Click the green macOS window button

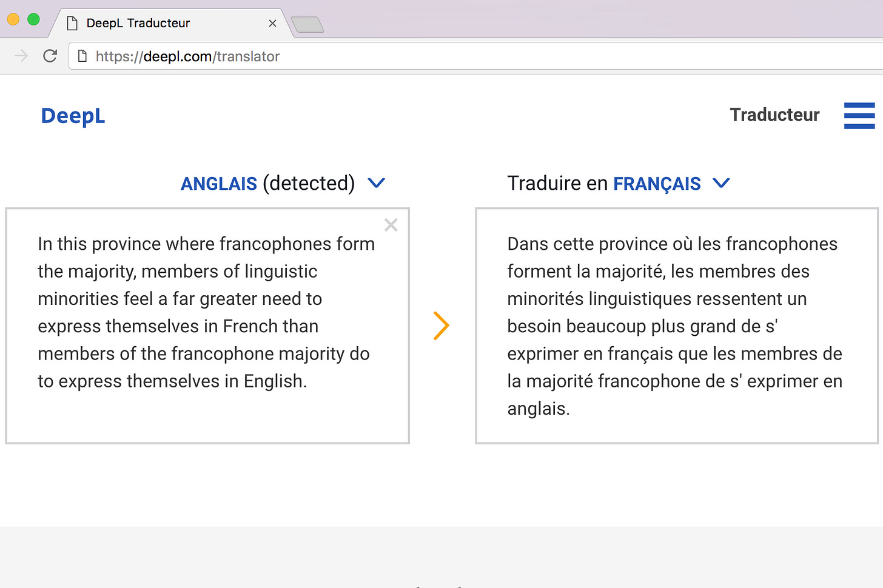pos(34,19)
